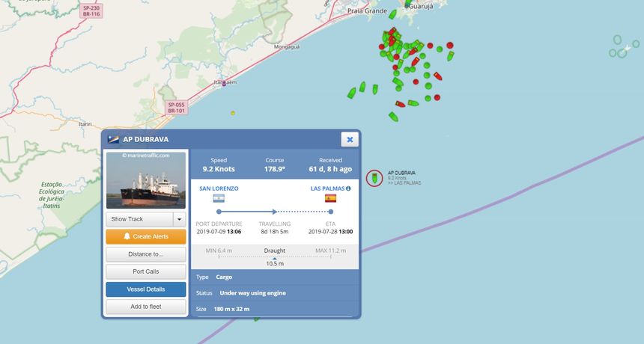Click the Marshall Islands flag in popup header
The width and height of the screenshot is (644, 344).
[x=113, y=139]
